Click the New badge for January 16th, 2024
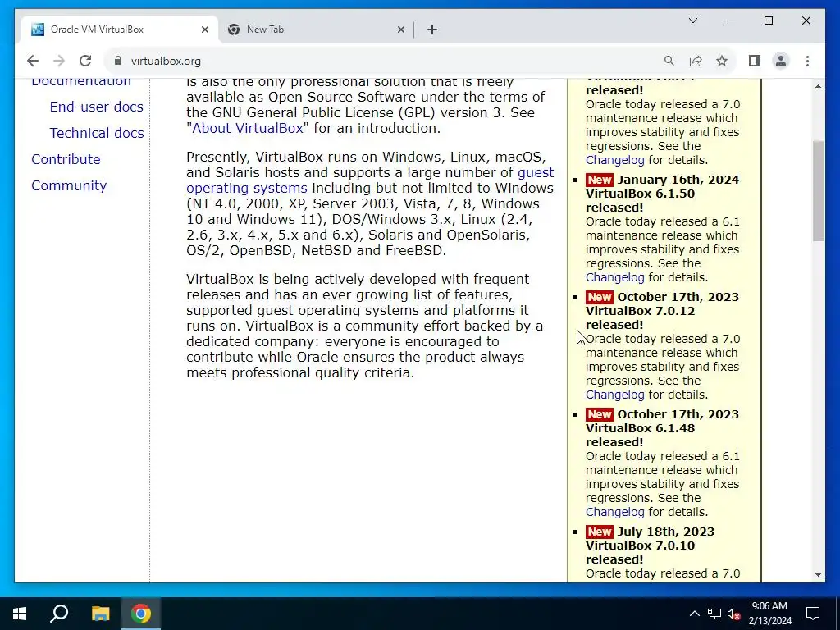 599,180
